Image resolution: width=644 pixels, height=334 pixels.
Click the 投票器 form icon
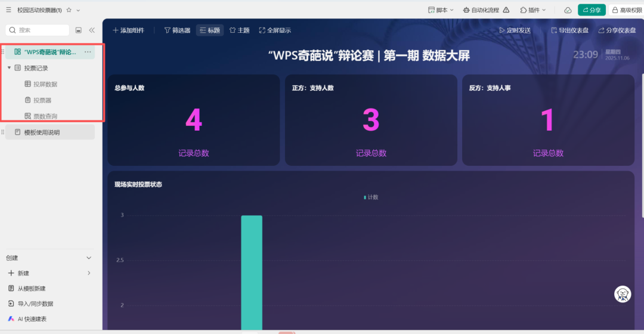pyautogui.click(x=27, y=100)
